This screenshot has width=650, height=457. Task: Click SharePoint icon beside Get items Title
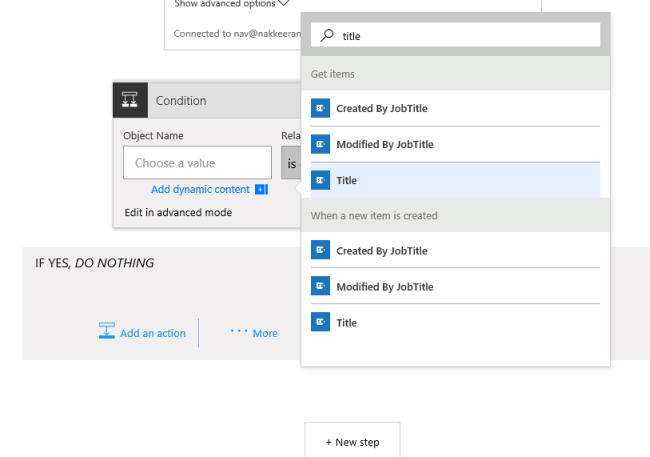point(320,180)
